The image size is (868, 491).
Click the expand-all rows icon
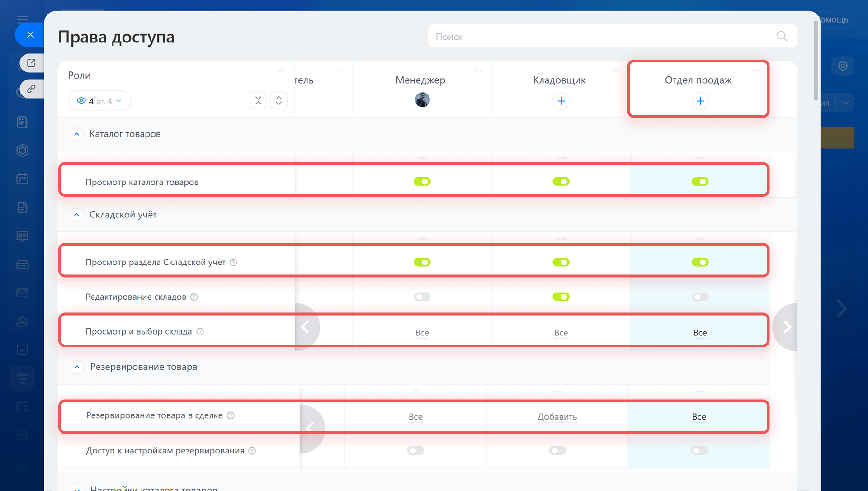278,100
